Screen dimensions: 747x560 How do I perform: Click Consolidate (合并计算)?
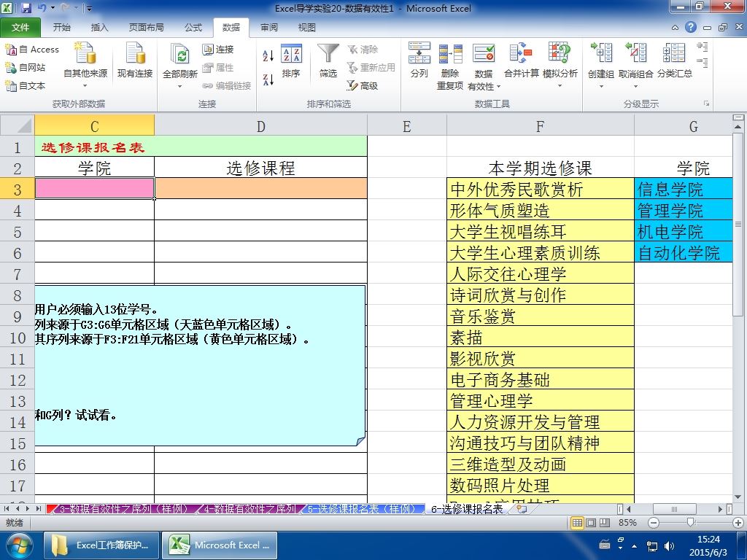tap(521, 60)
